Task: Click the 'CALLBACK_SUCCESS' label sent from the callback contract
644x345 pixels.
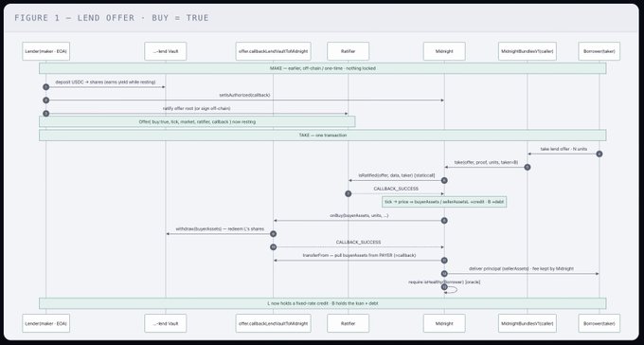Action: pyautogui.click(x=359, y=243)
